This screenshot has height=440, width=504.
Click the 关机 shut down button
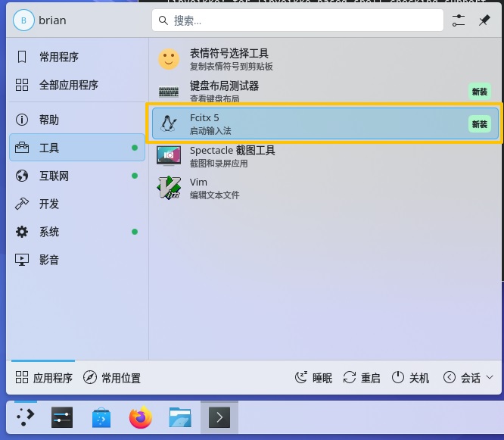(x=410, y=378)
